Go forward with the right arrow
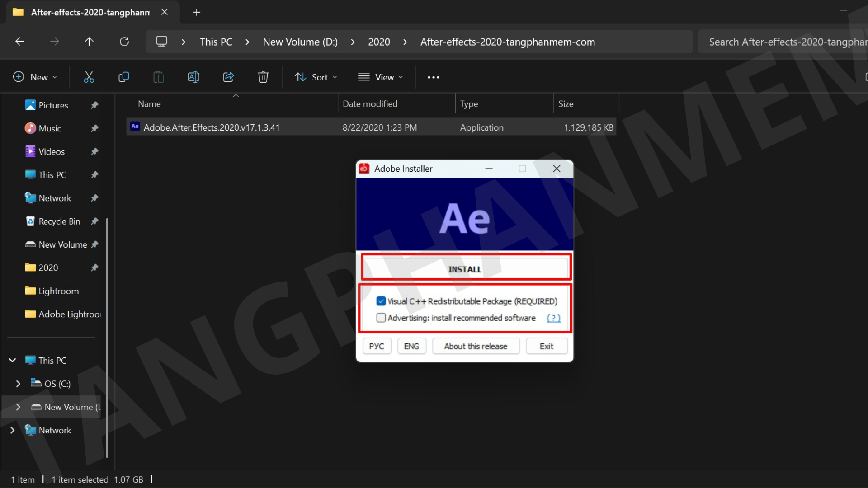 54,42
